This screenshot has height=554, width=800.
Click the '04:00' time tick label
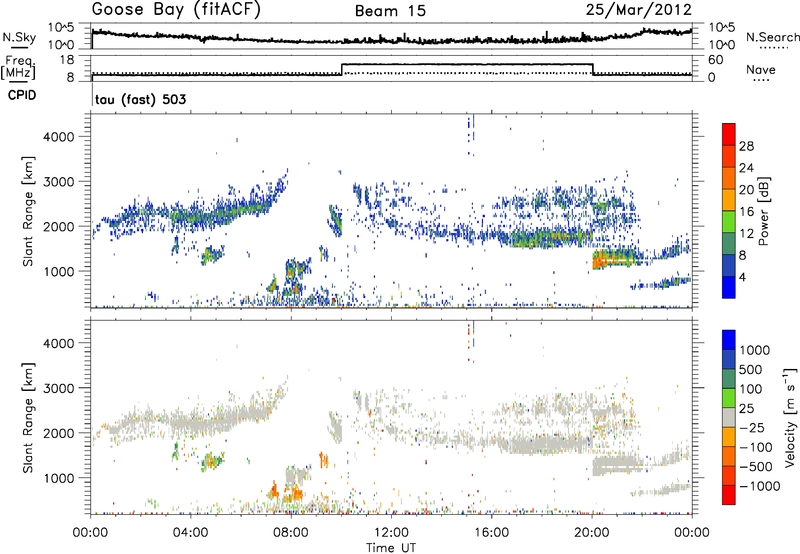190,533
